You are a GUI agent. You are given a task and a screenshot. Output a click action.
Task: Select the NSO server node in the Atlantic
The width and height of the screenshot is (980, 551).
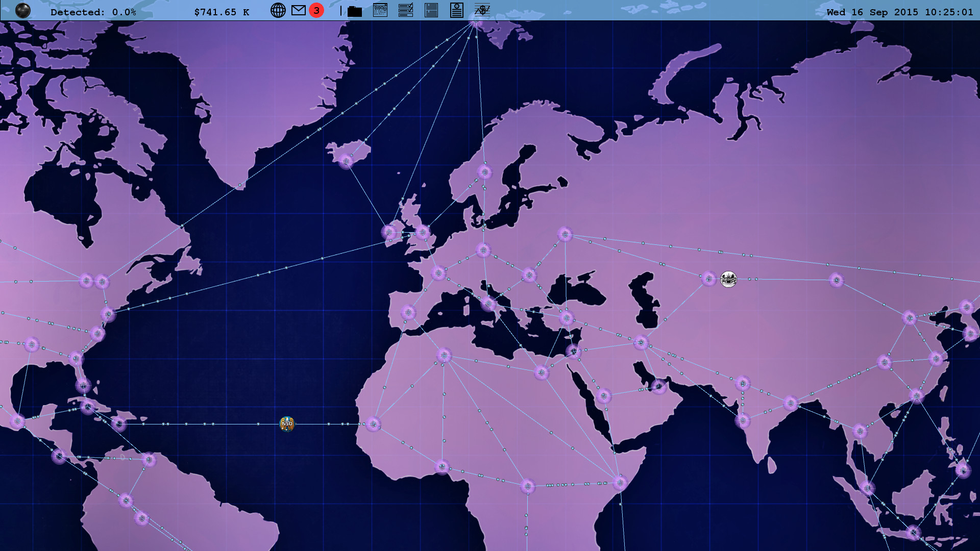tap(287, 424)
